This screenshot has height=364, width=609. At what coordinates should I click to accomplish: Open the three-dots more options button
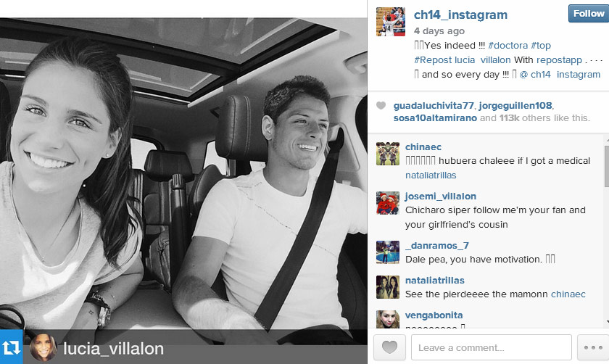593,347
